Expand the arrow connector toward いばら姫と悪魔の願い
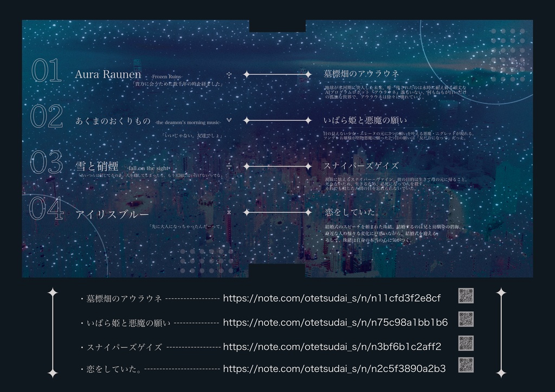This screenshot has width=555, height=392. point(278,119)
